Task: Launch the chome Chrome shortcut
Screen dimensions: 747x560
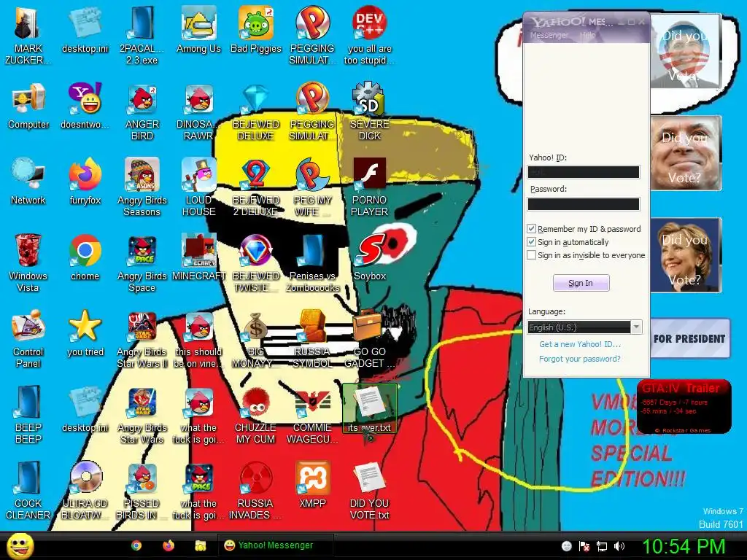Action: point(85,257)
